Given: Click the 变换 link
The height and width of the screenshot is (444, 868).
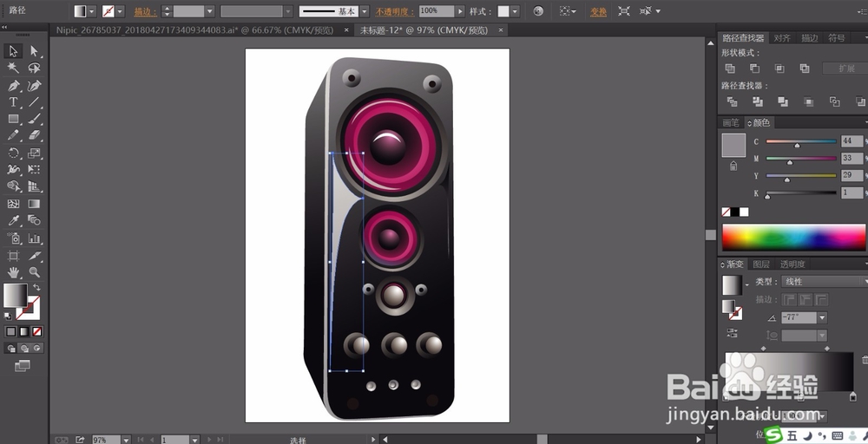Looking at the screenshot, I should click(598, 11).
